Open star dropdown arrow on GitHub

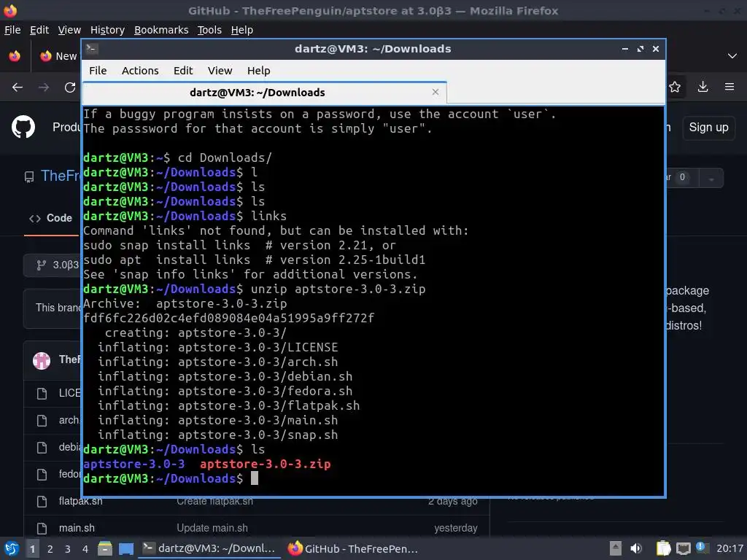pyautogui.click(x=711, y=178)
